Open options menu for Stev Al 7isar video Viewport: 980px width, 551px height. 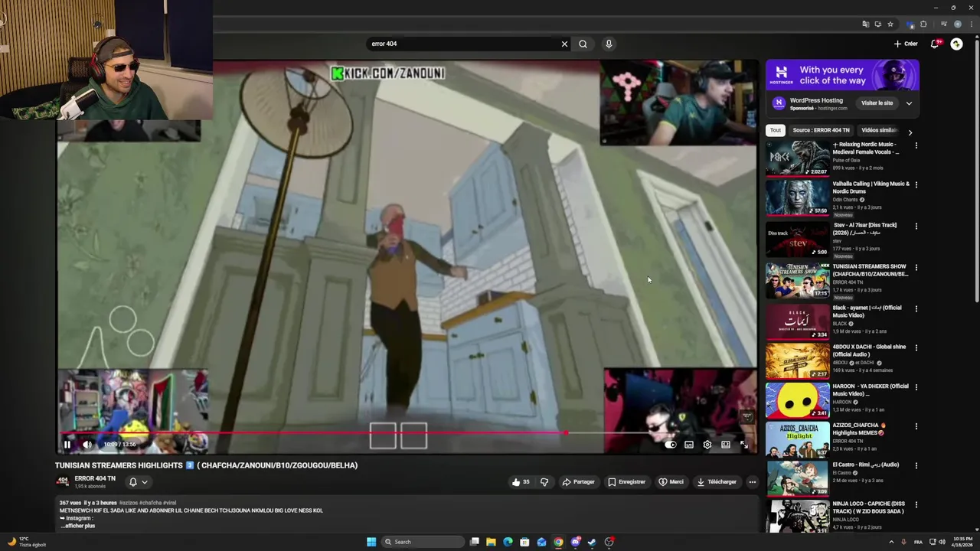916,226
